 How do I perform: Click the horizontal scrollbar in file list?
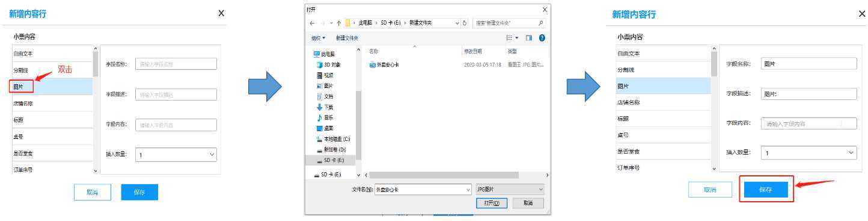(x=444, y=175)
